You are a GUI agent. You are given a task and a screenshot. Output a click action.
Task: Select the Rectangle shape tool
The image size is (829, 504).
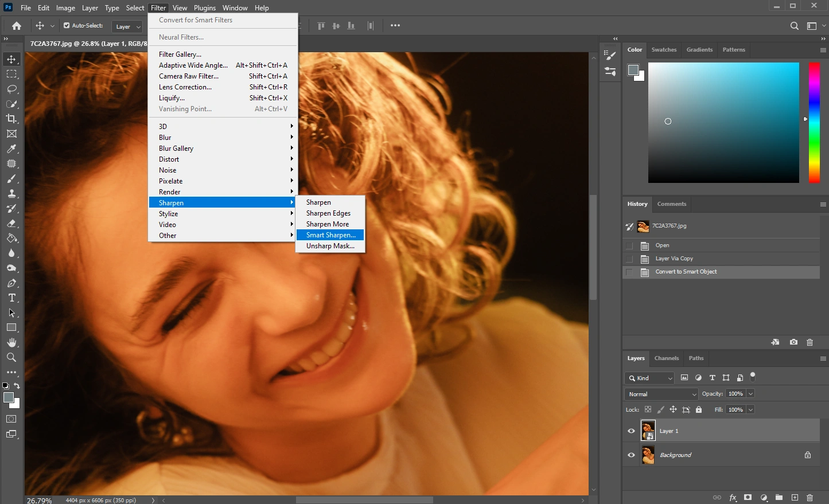(11, 327)
